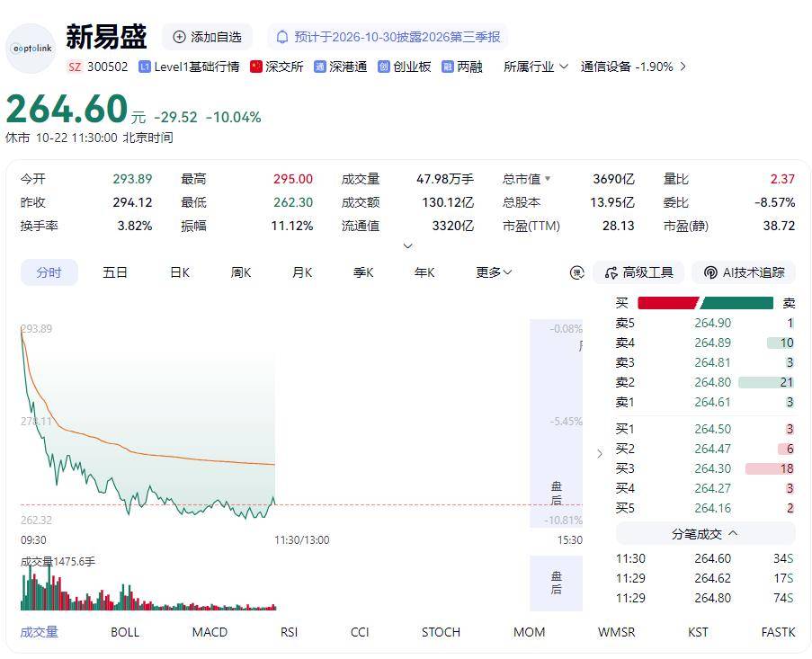Select the KST indicator
Image resolution: width=812 pixels, height=659 pixels.
698,632
